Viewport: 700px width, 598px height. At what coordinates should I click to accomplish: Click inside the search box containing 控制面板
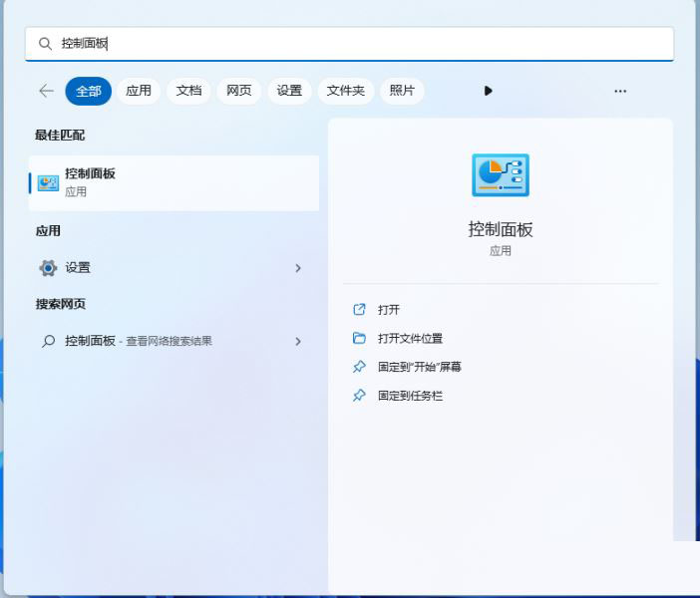pos(349,44)
